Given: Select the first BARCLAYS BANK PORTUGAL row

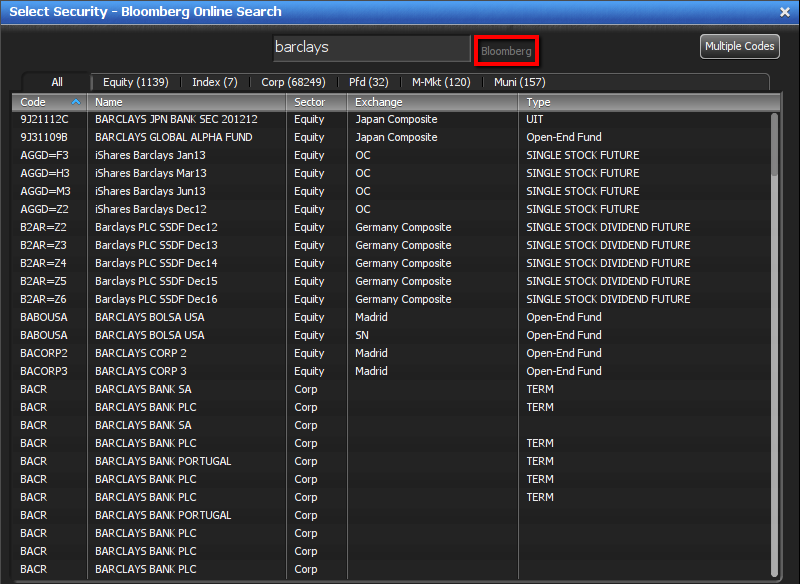Looking at the screenshot, I should (x=391, y=461).
